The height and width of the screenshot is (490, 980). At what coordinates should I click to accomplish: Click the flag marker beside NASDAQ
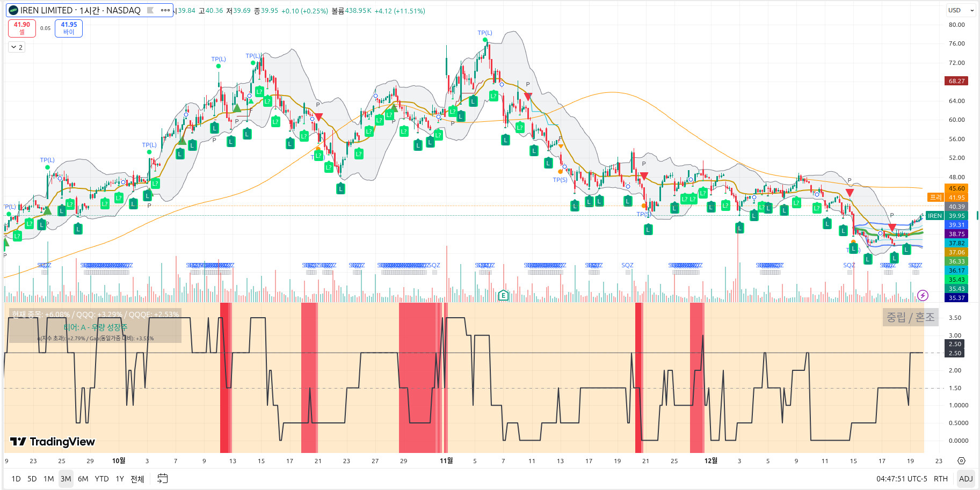tap(150, 10)
